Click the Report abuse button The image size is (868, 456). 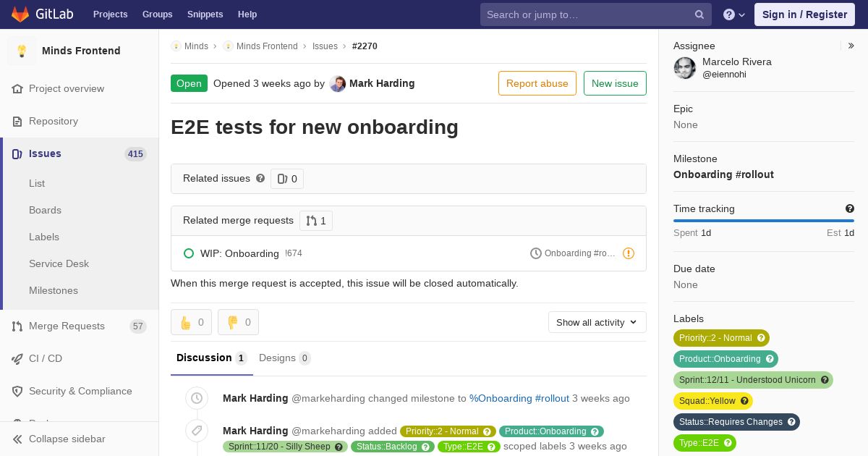click(x=537, y=83)
